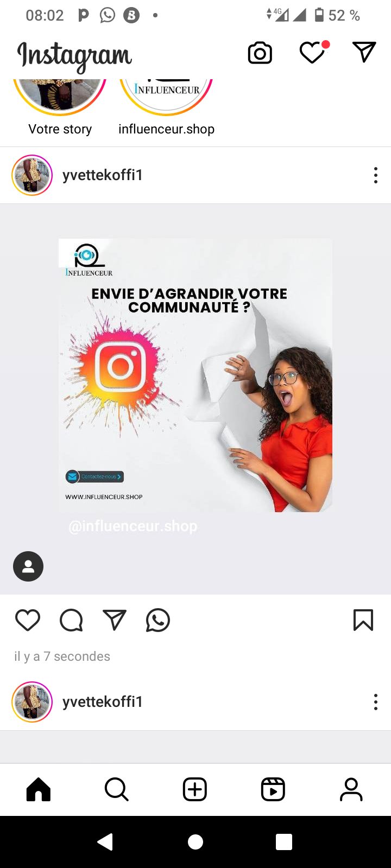Open the camera from the top bar
This screenshot has height=868, width=391.
coord(260,53)
